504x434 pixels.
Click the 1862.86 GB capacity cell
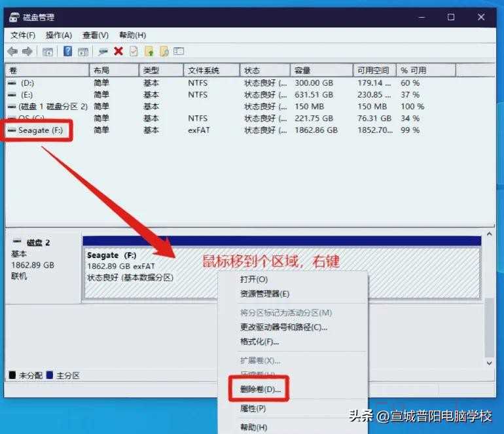(x=316, y=130)
